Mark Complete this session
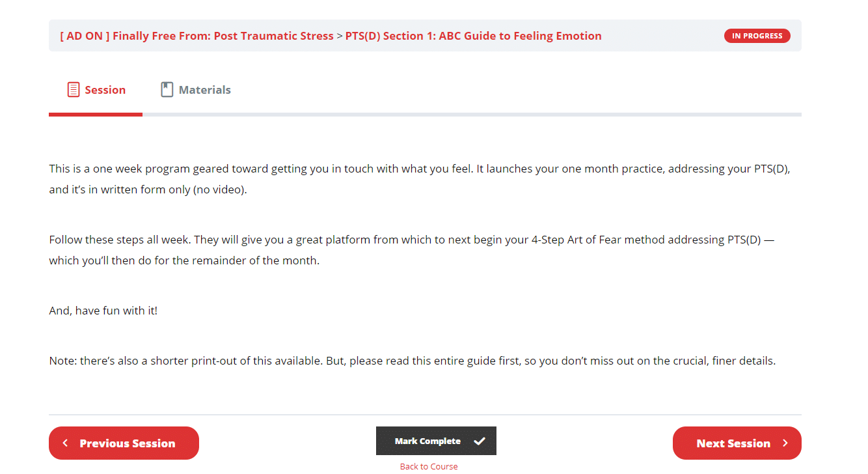The height and width of the screenshot is (474, 868). click(436, 441)
